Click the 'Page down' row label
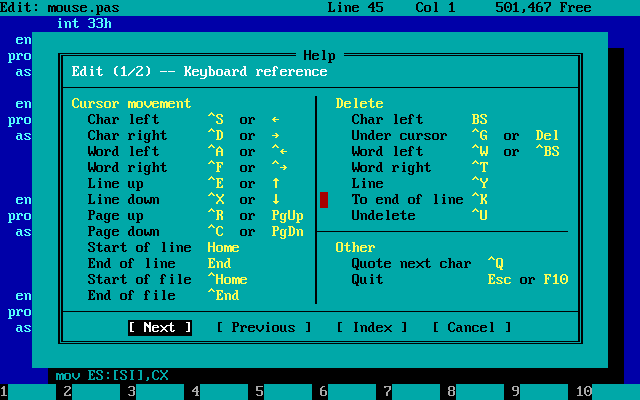 pos(124,231)
